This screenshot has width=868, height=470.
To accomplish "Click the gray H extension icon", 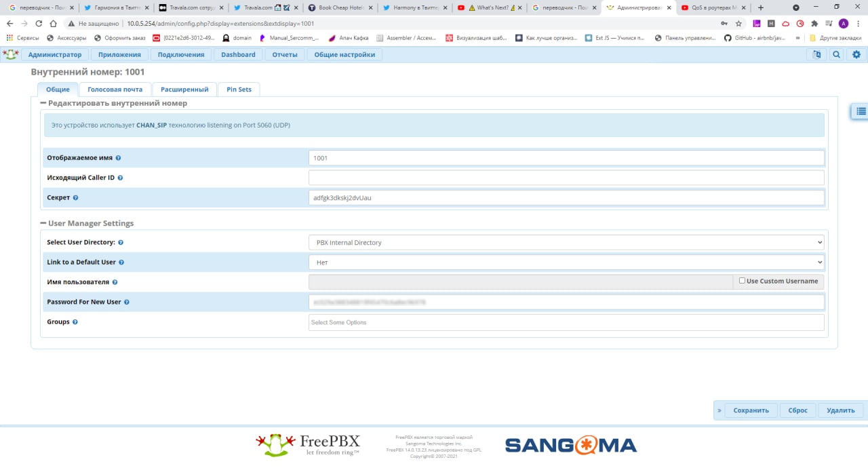I will point(771,23).
